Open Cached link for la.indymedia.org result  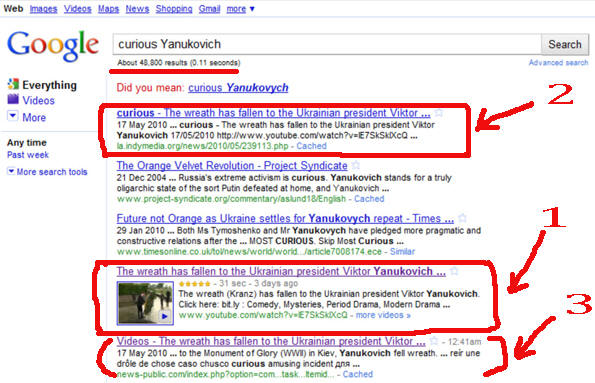[311, 146]
